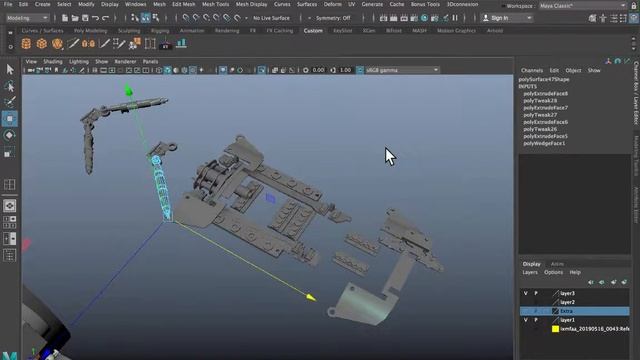The width and height of the screenshot is (640, 360).
Task: Click the third orange round shelf icon
Action: (x=57, y=44)
